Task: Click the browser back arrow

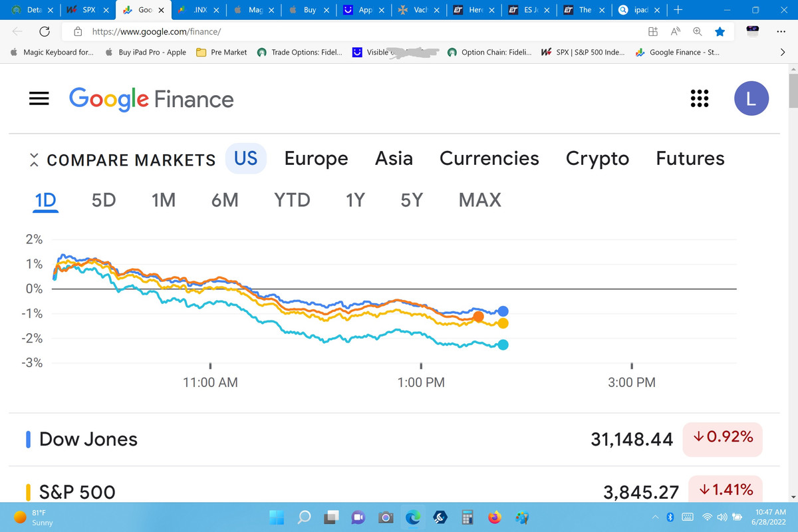Action: click(x=17, y=31)
